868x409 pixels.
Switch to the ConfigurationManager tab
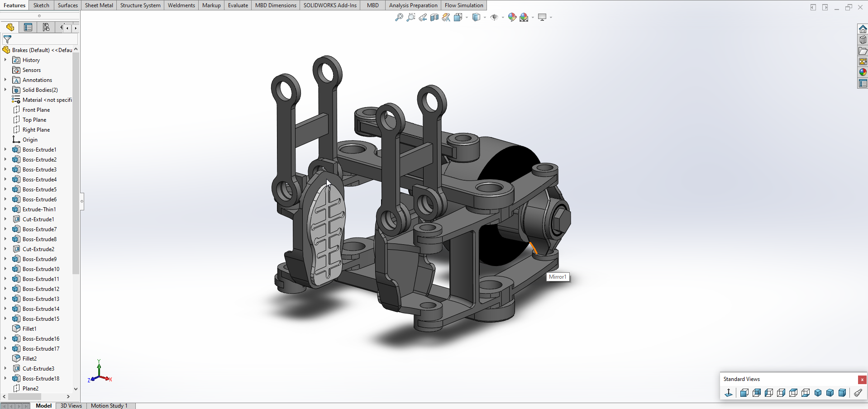coord(46,28)
